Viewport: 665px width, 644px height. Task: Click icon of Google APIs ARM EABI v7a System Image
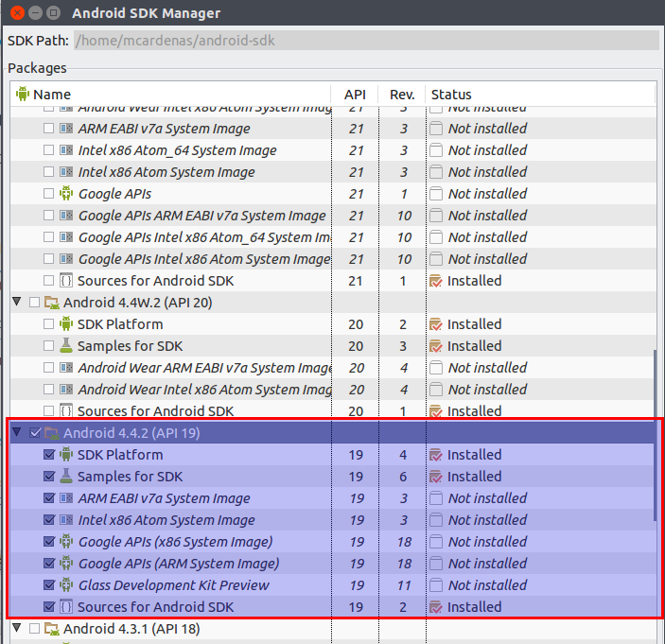(x=66, y=215)
